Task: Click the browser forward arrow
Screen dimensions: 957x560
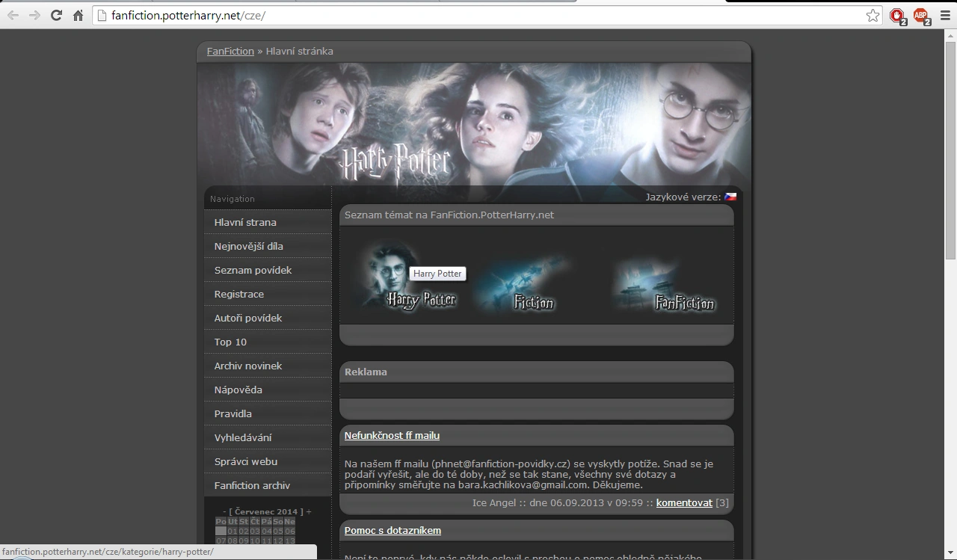Action: point(34,15)
